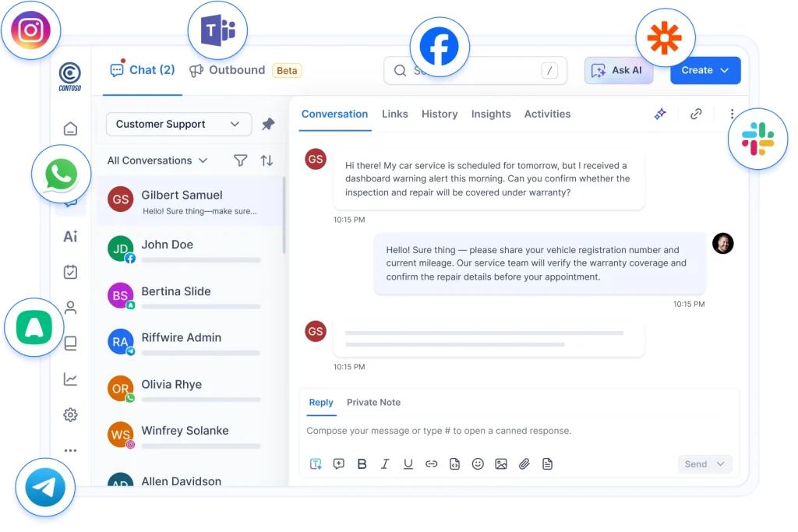Open the conversation filter funnel
This screenshot has height=532, width=798.
click(x=240, y=160)
